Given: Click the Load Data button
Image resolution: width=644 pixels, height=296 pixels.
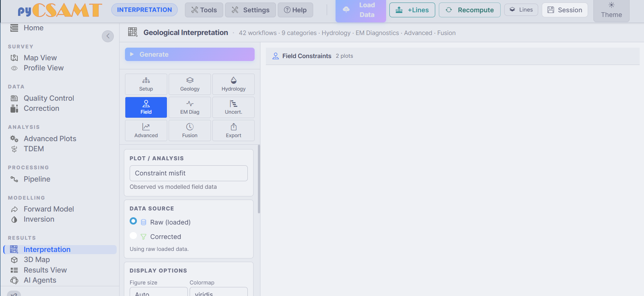Looking at the screenshot, I should (x=360, y=10).
